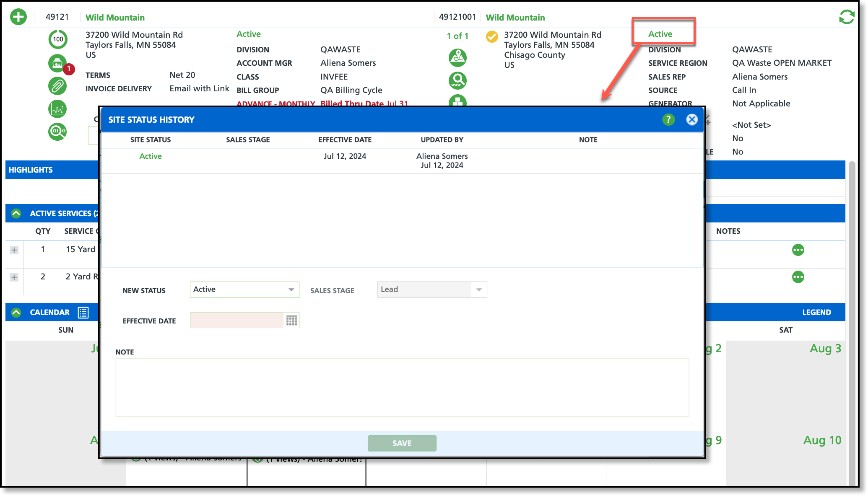Expand the 15 Yard service row
The image size is (868, 496).
click(14, 250)
